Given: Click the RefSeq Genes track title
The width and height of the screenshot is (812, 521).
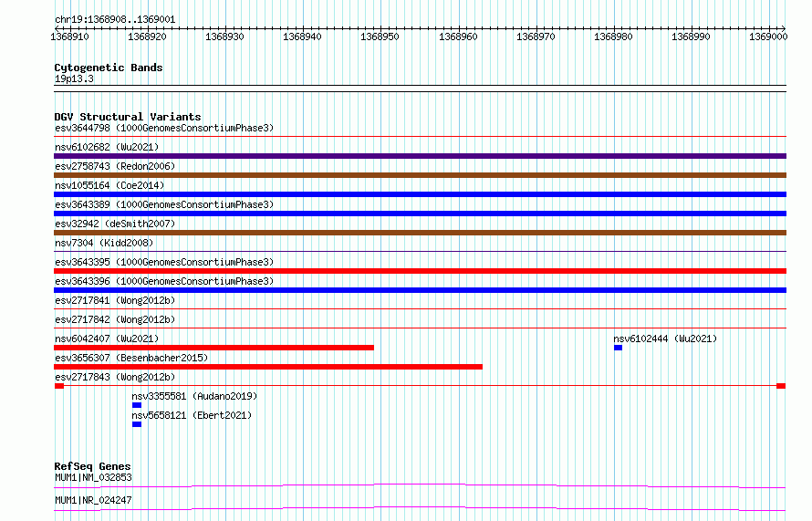Looking at the screenshot, I should click(x=92, y=466).
